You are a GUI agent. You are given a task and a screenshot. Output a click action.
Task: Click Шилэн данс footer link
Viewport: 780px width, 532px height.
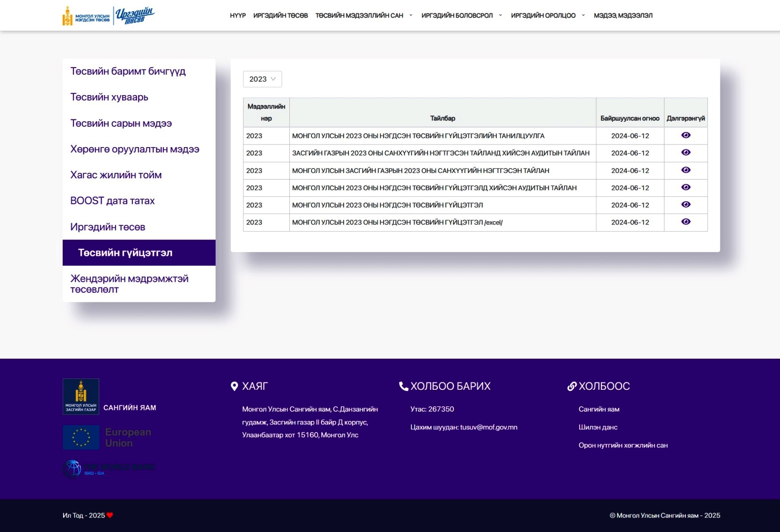[598, 427]
